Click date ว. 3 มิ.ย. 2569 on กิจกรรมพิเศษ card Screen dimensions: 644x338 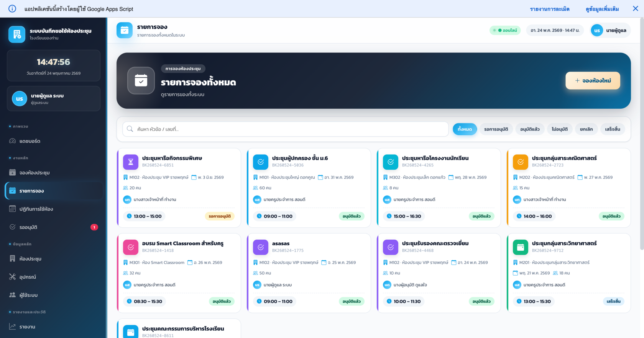point(211,177)
